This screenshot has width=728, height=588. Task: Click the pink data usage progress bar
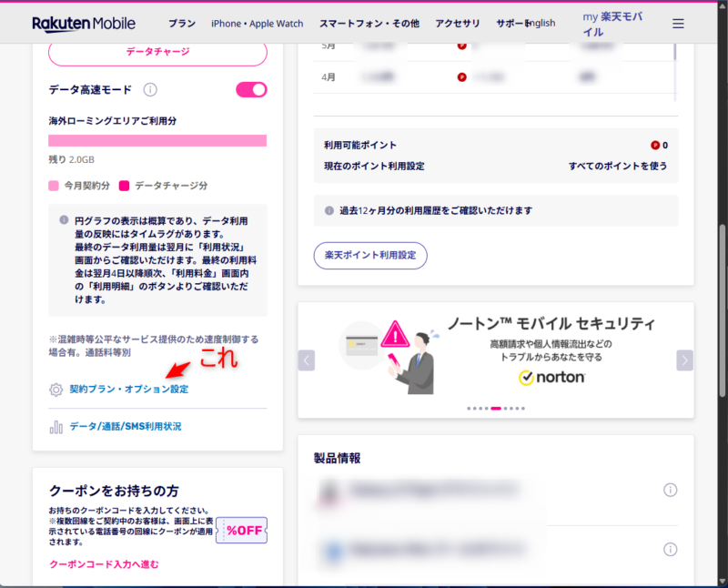[157, 140]
